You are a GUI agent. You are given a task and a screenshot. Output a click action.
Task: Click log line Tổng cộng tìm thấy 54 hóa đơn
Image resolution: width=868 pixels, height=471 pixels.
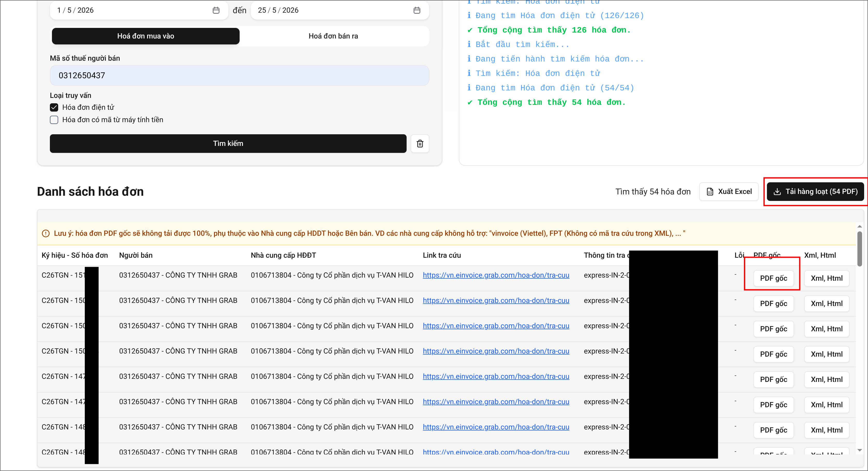tap(546, 102)
